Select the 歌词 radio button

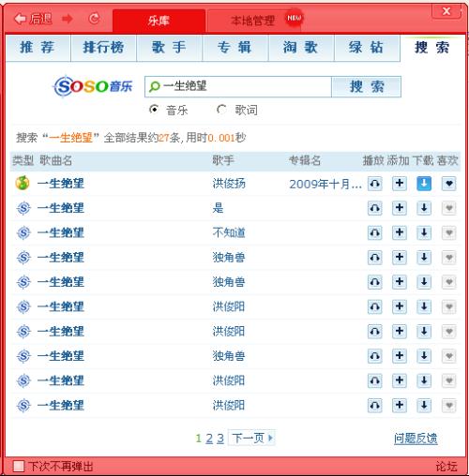(221, 110)
